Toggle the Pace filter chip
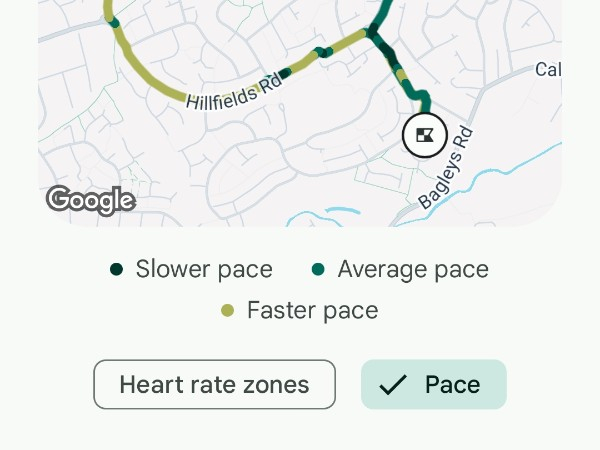Image resolution: width=600 pixels, height=450 pixels. pos(434,385)
